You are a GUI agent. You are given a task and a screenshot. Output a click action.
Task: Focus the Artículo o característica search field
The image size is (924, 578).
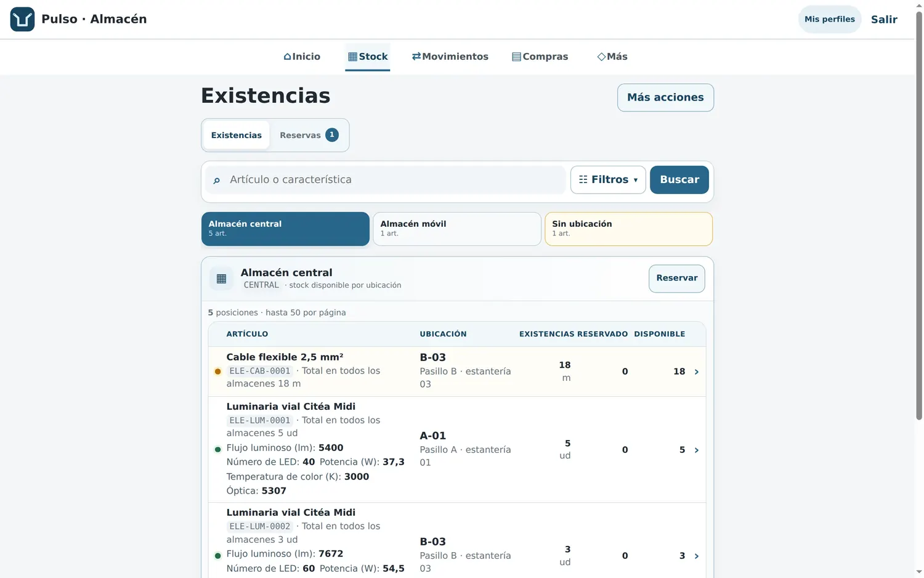pyautogui.click(x=386, y=180)
